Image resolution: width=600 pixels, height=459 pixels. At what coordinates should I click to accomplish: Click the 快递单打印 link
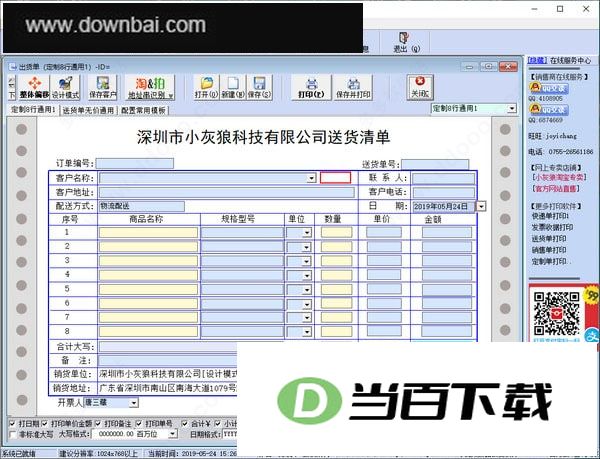click(550, 216)
